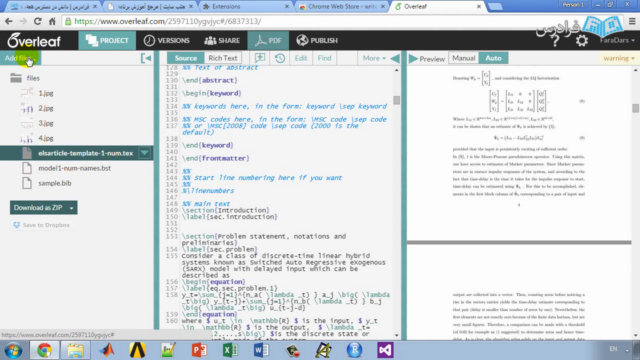Open File Explorer from the taskbar
This screenshot has height=360, width=640.
(x=76, y=350)
